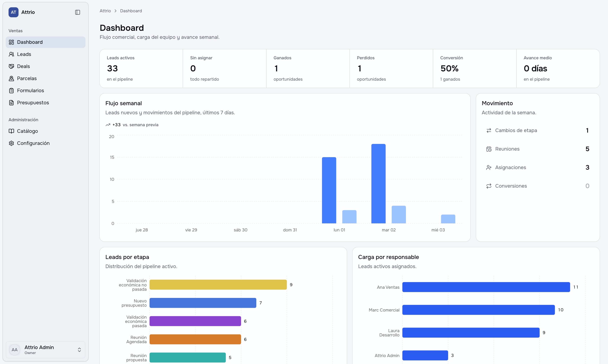Open Configuración settings
Viewport: 608px width, 364px height.
tap(46, 143)
